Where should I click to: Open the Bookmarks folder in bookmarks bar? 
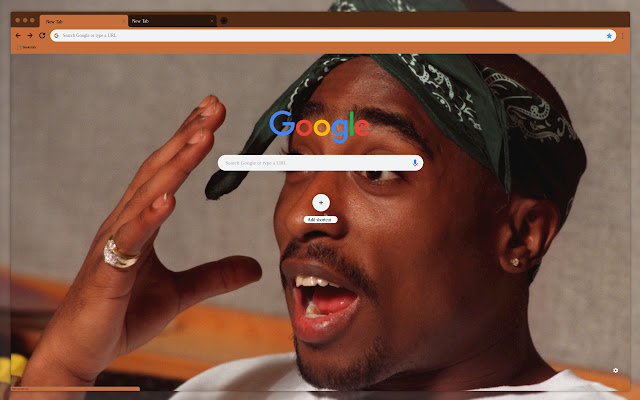(27, 47)
